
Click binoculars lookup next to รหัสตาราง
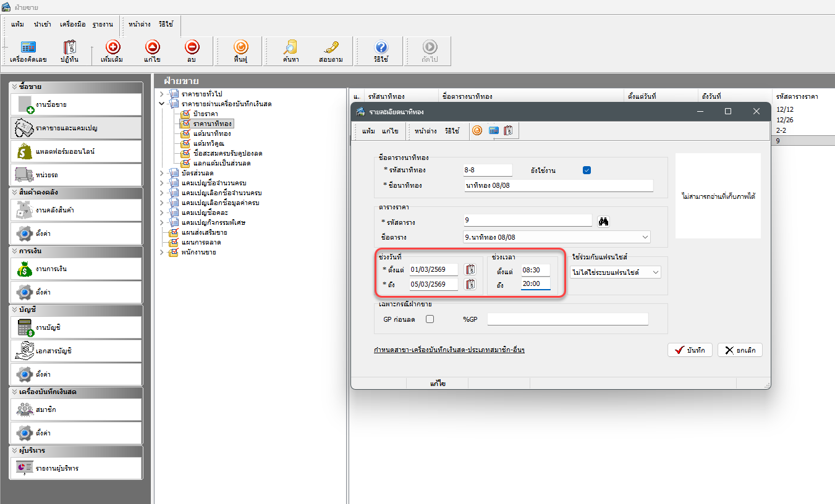click(x=603, y=221)
